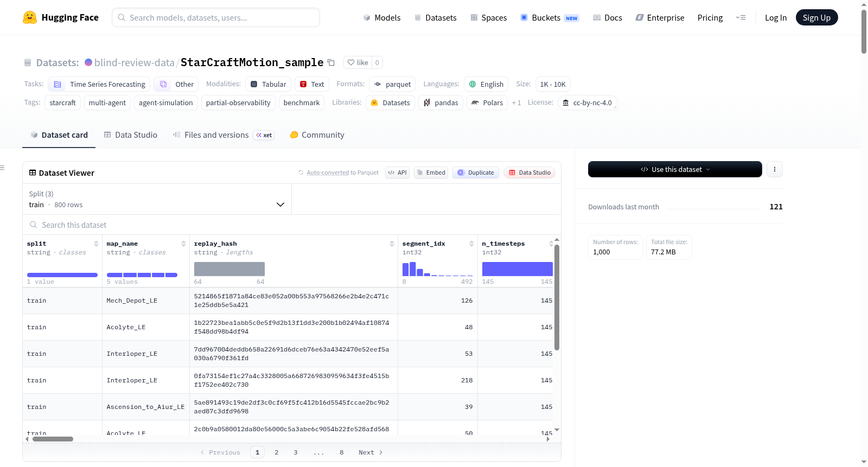Image resolution: width=868 pixels, height=467 pixels.
Task: Go to page 8 of the table
Action: coord(342,452)
